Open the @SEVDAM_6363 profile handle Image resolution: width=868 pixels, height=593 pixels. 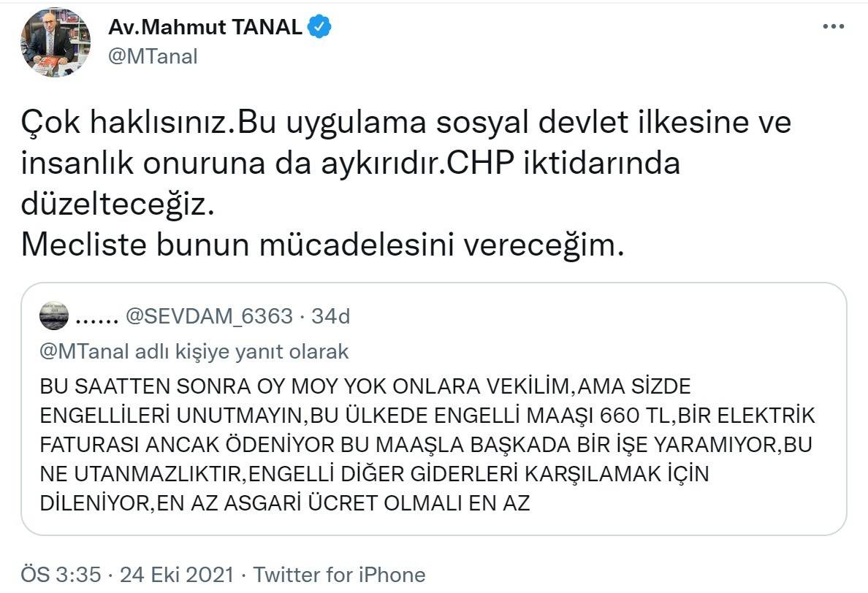pos(210,317)
